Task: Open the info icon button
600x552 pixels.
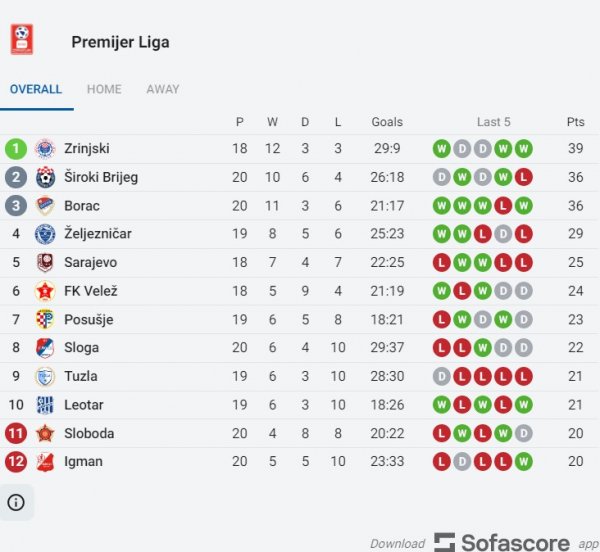Action: point(16,502)
